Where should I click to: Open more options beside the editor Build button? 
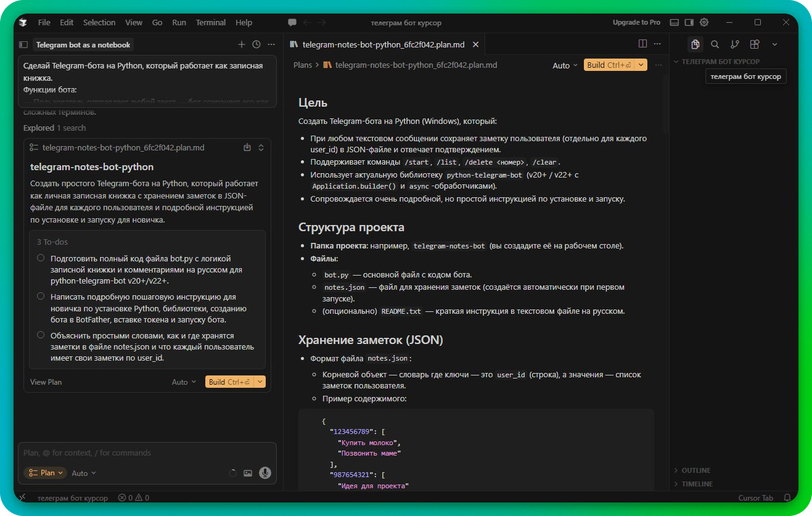point(658,65)
